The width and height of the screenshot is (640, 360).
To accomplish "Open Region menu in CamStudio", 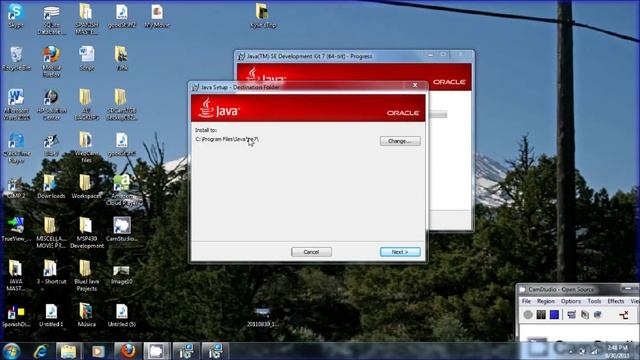I will (546, 301).
